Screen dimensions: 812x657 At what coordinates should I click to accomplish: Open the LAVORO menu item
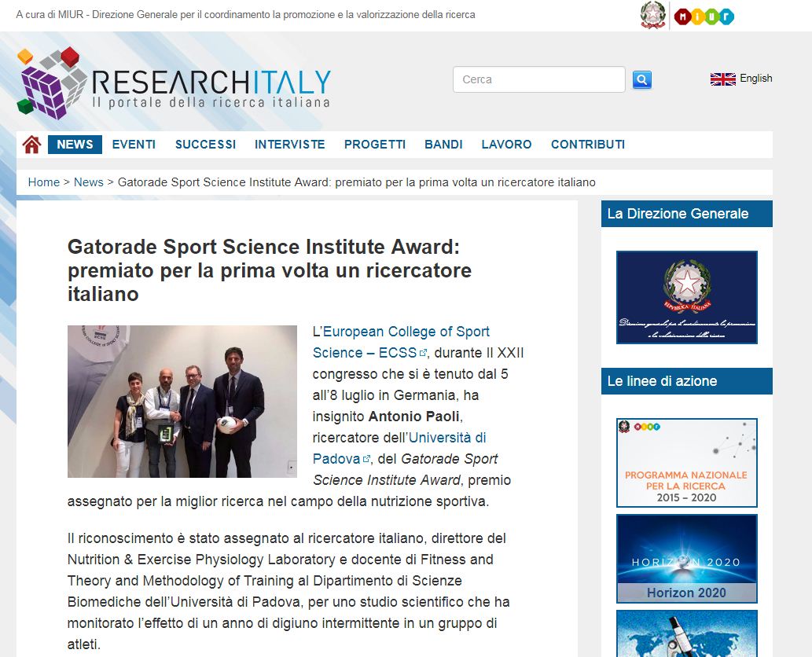(506, 145)
